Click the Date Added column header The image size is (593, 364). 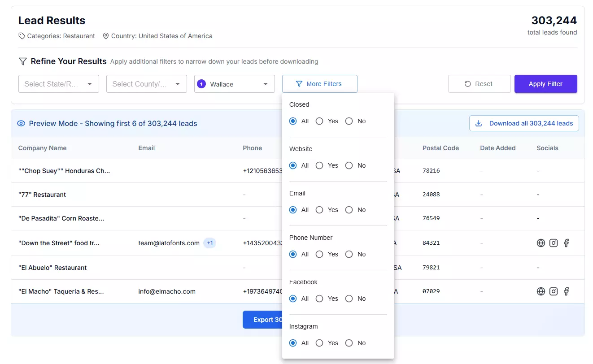click(498, 148)
